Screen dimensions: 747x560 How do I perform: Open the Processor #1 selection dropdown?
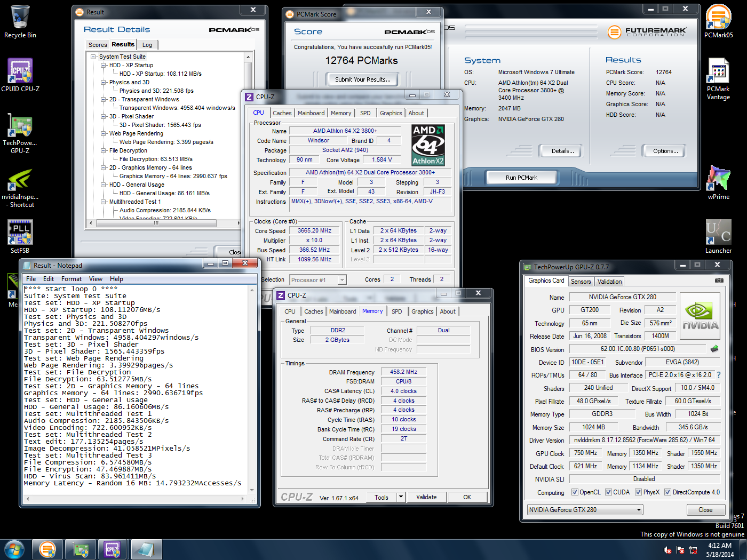[342, 280]
